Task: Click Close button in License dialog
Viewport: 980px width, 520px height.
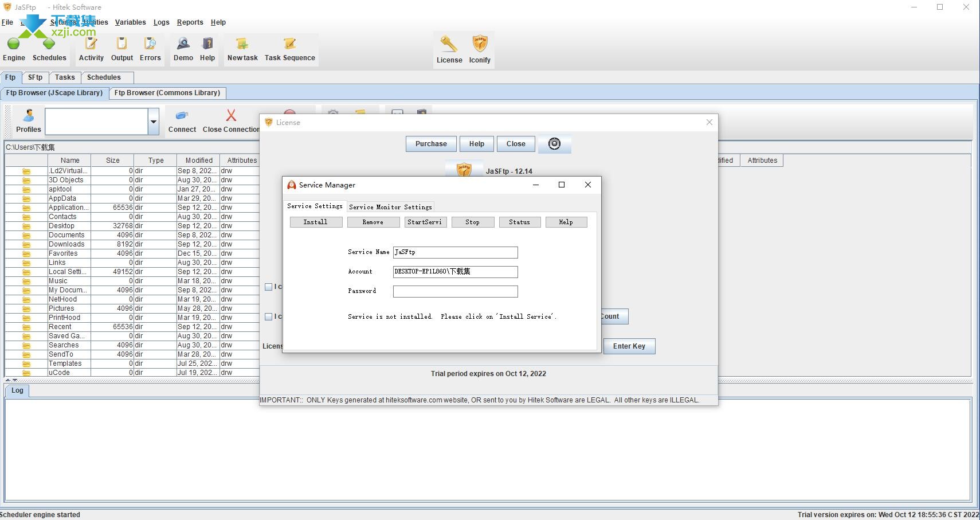Action: point(516,144)
